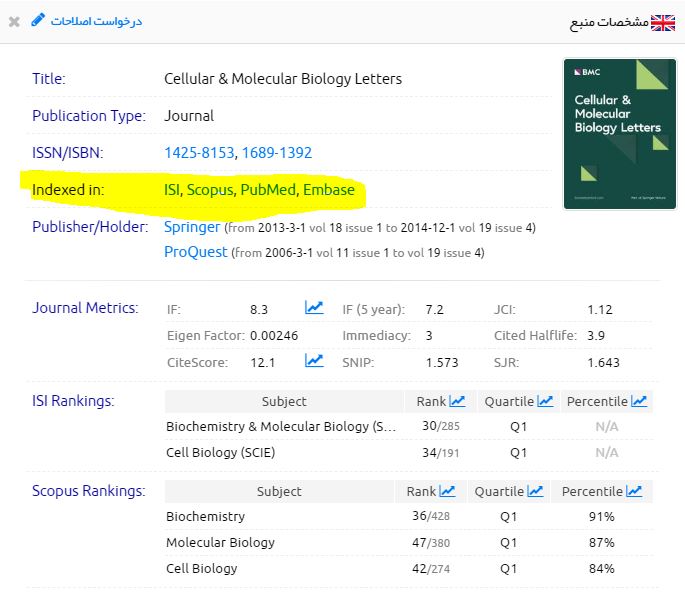Viewport: 685px width, 604px height.
Task: Click the pencil edit request icon
Action: [x=38, y=20]
